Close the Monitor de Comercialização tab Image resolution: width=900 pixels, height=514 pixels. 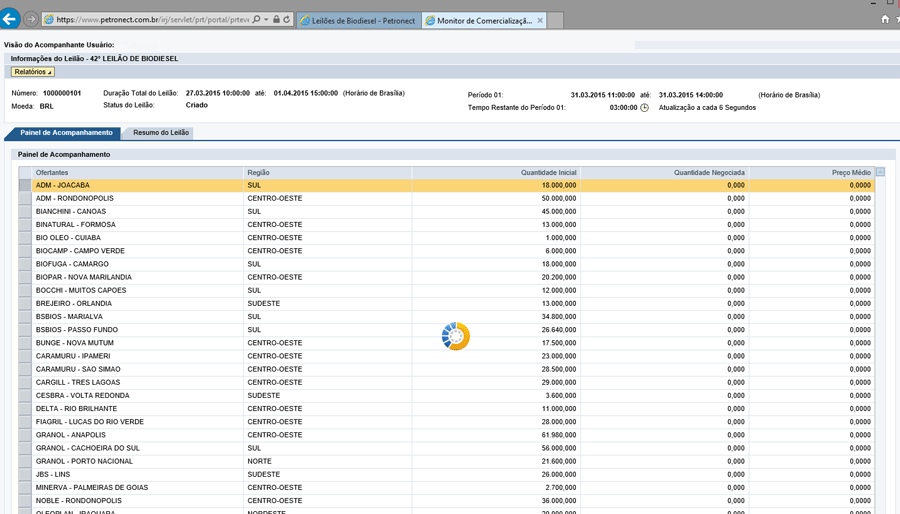pyautogui.click(x=540, y=20)
